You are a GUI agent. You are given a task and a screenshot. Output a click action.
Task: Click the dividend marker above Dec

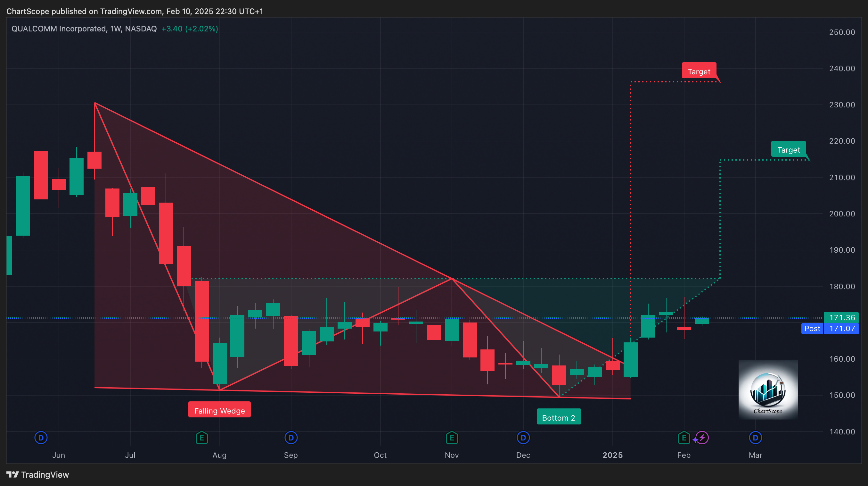(523, 438)
